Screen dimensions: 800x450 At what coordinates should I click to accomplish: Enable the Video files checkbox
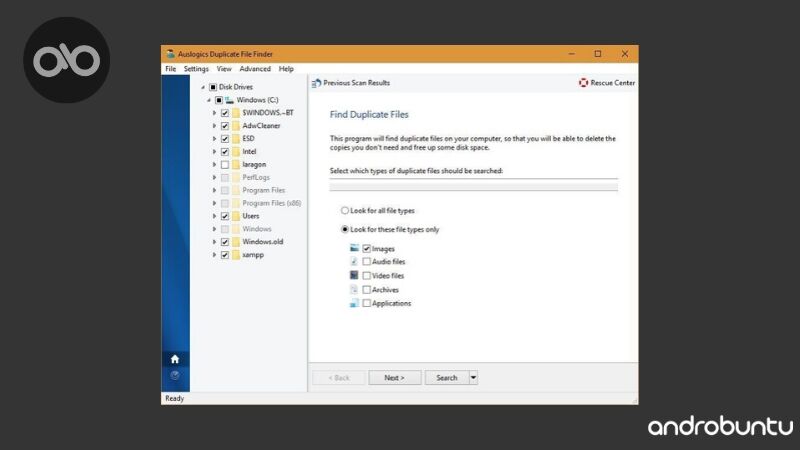pos(366,276)
